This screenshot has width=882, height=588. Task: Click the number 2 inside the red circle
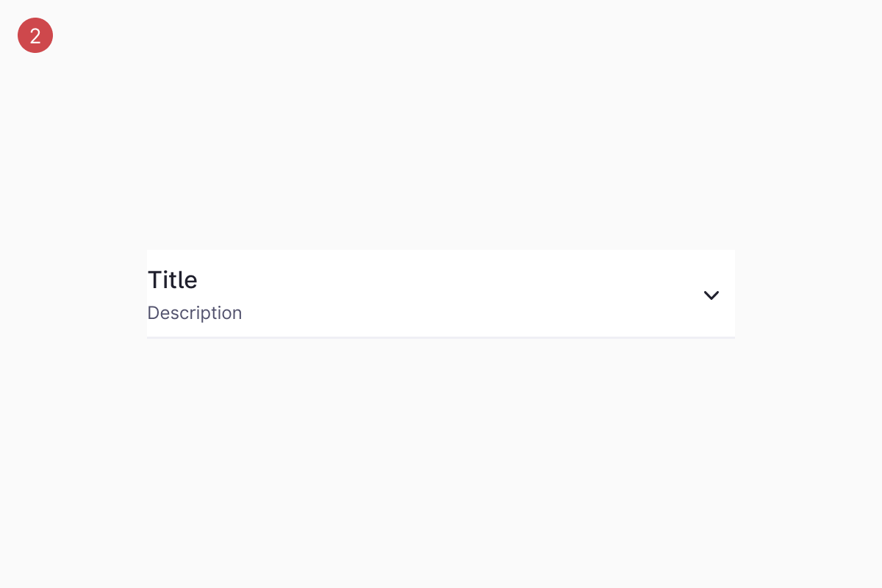coord(35,35)
